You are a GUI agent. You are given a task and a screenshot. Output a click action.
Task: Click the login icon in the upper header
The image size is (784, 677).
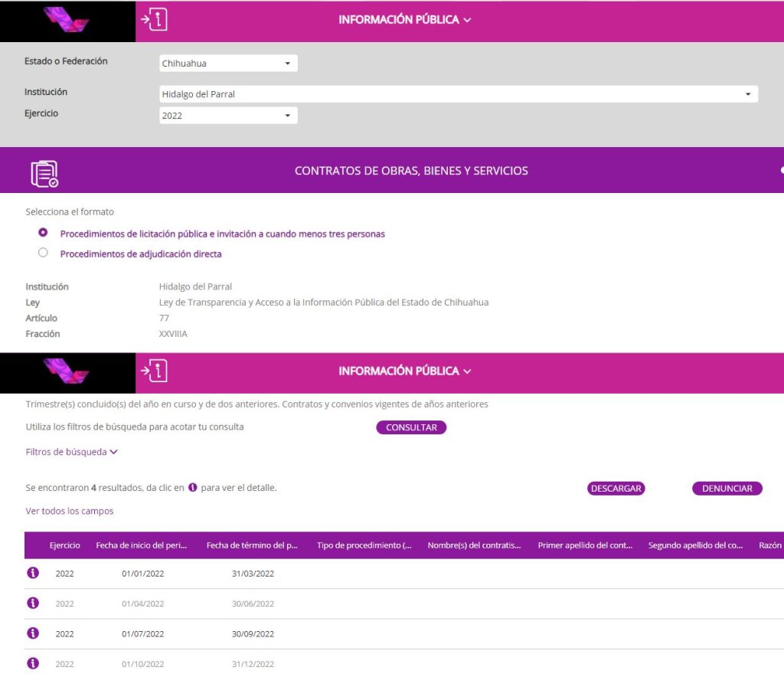[156, 20]
